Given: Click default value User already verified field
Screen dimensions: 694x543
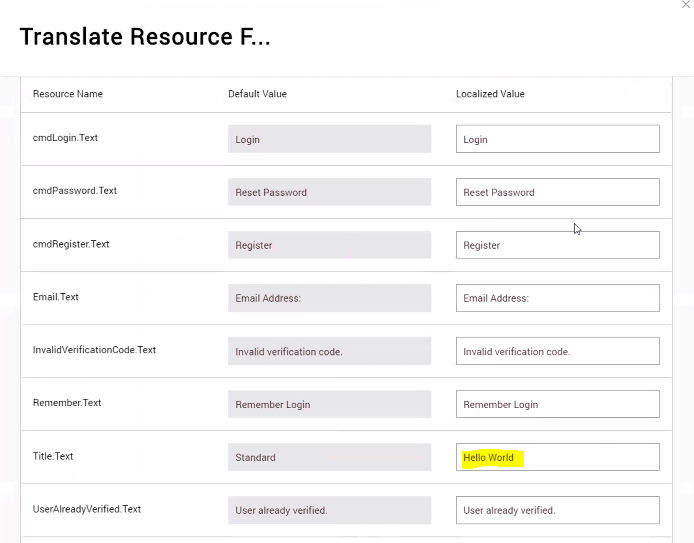Looking at the screenshot, I should 329,510.
